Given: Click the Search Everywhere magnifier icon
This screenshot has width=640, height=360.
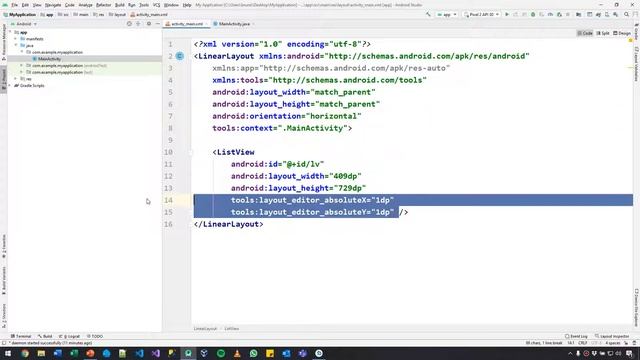Looking at the screenshot, I should click(627, 14).
